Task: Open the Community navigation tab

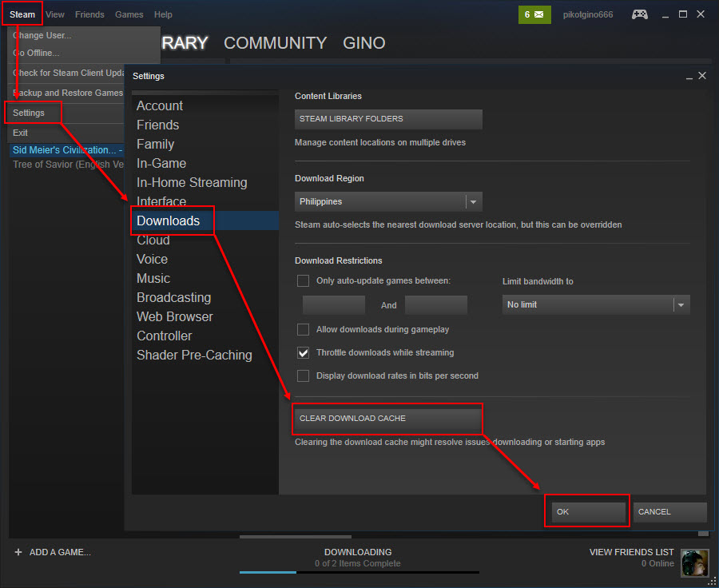Action: 275,43
